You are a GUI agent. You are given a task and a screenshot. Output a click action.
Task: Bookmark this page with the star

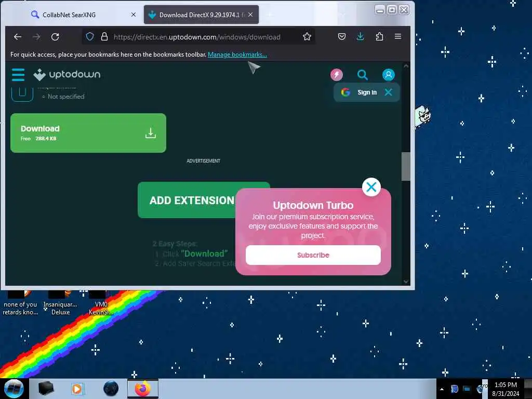307,36
